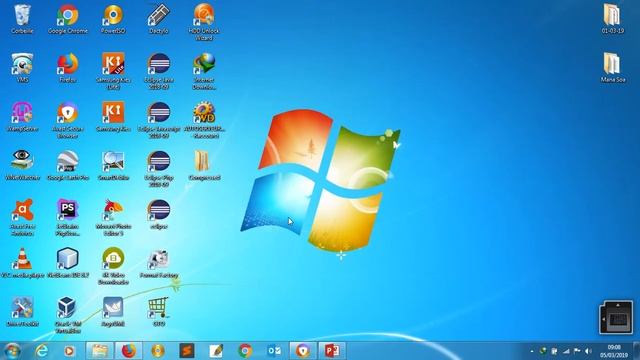640x360 pixels.
Task: Open the volume speaker tray icon
Action: pyautogui.click(x=588, y=351)
